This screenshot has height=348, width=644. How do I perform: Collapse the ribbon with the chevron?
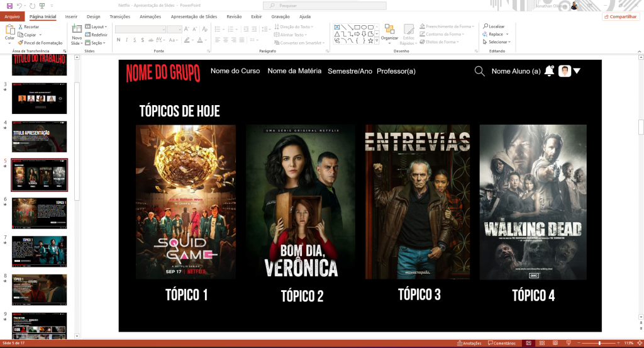point(639,52)
